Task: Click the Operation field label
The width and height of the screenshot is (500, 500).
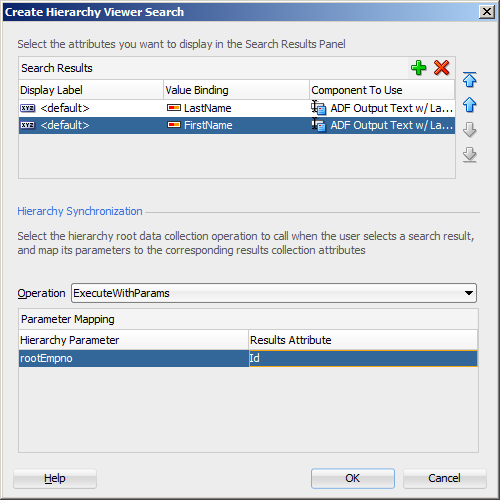Action: [x=41, y=293]
